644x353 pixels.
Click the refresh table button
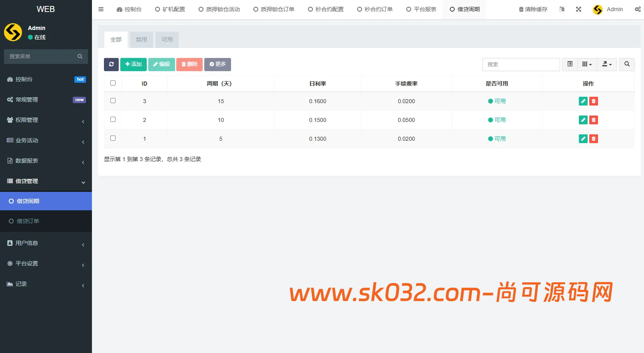coord(111,64)
